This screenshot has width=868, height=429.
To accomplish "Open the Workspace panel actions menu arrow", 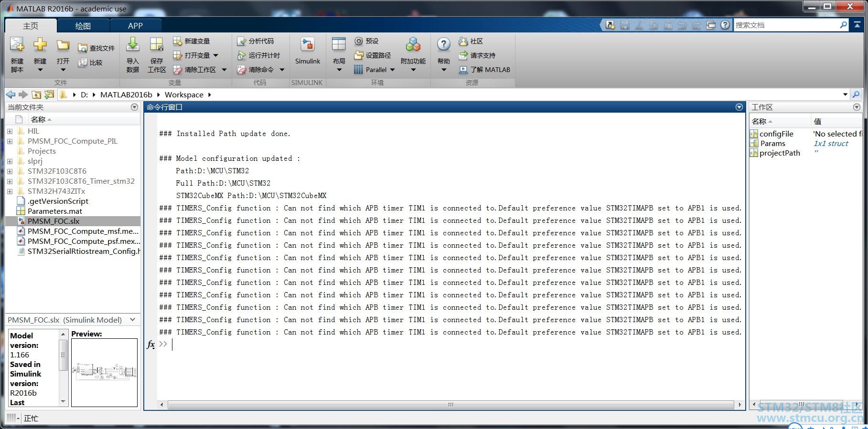I will click(857, 107).
